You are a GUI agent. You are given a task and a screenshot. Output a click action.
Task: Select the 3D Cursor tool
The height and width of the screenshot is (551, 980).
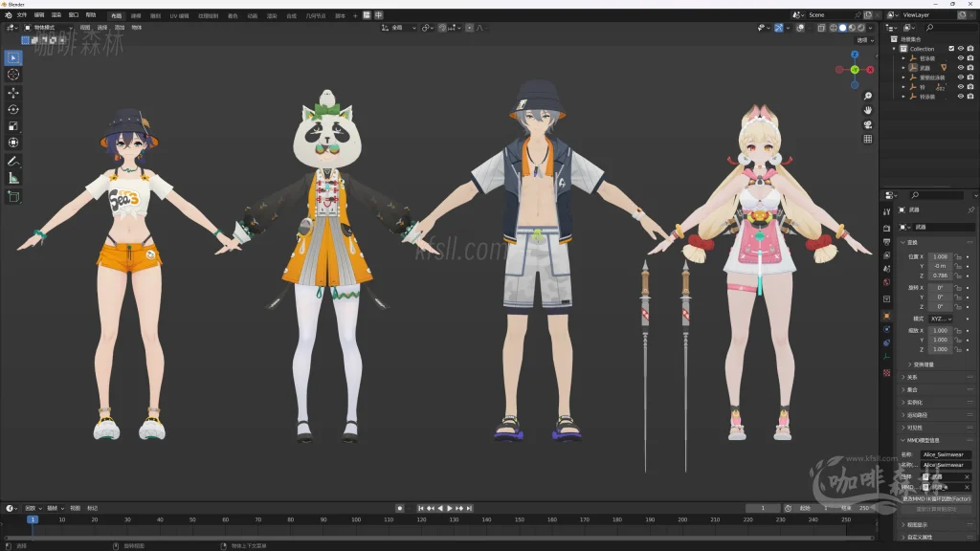pyautogui.click(x=13, y=75)
